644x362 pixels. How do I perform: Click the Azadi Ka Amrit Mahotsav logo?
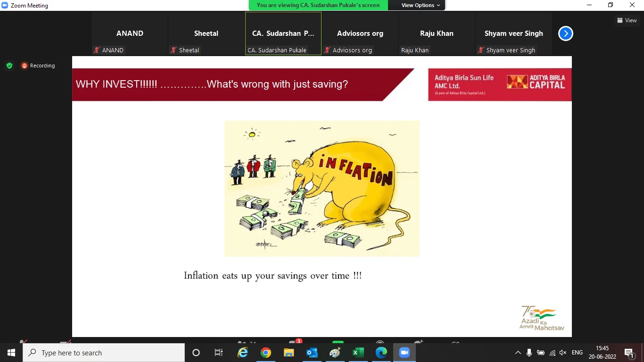pos(542,318)
